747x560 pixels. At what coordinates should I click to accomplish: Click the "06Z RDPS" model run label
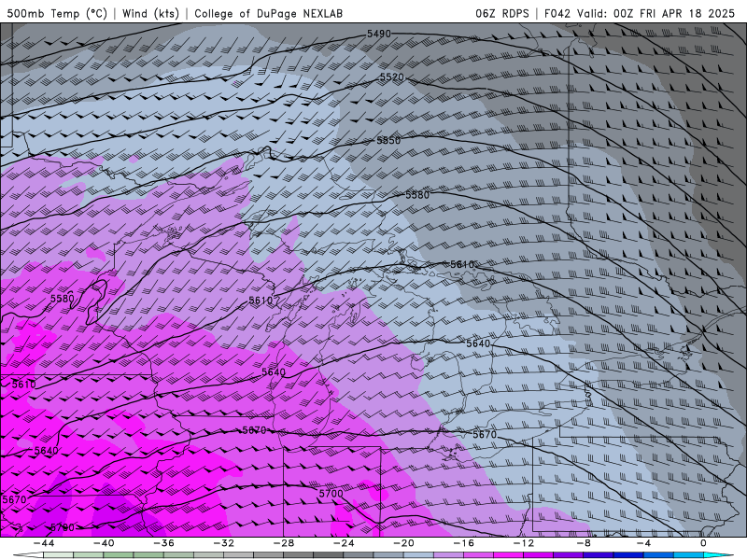[502, 13]
